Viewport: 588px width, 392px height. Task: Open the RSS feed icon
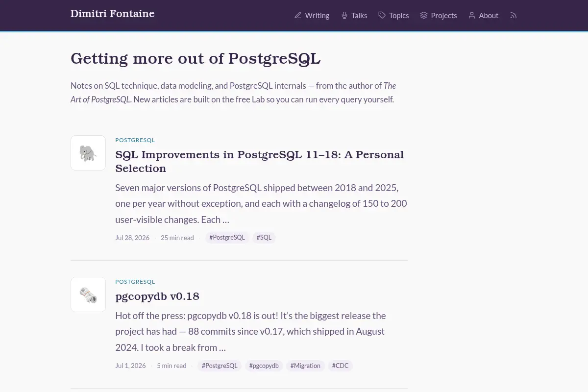click(514, 15)
